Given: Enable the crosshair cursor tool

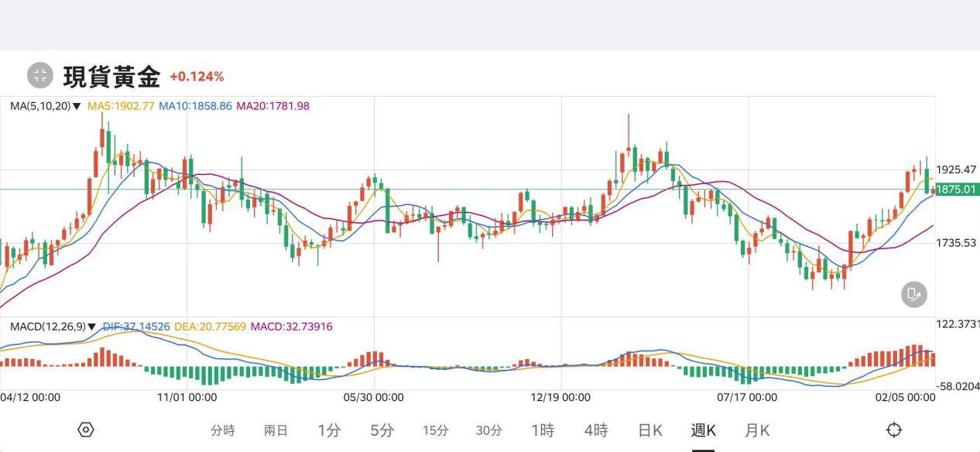Looking at the screenshot, I should pos(894,430).
